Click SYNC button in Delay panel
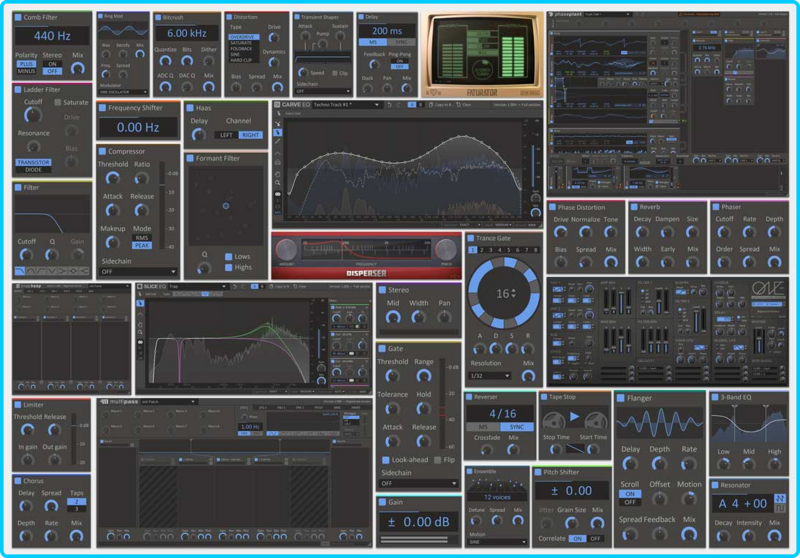Image resolution: width=800 pixels, height=558 pixels. pyautogui.click(x=402, y=42)
